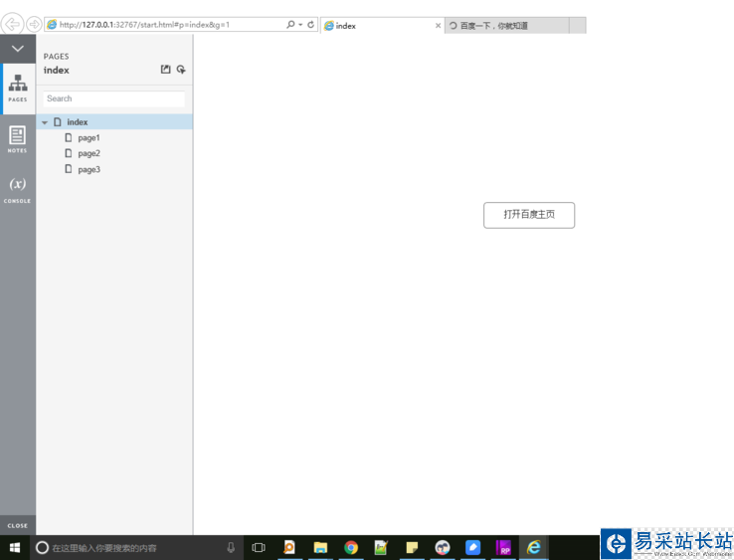The image size is (734, 560).
Task: Click the share link icon beside index
Action: (x=165, y=70)
